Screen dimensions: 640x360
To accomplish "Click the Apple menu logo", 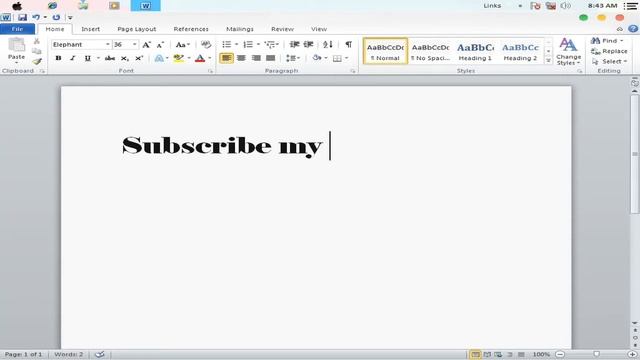I will 17,6.
